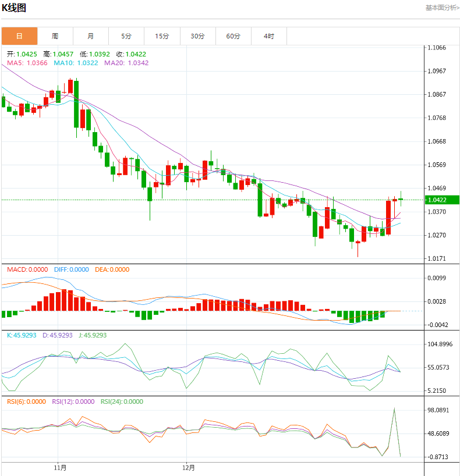Open the 30分 timeframe tab
460x476 pixels.
click(198, 36)
